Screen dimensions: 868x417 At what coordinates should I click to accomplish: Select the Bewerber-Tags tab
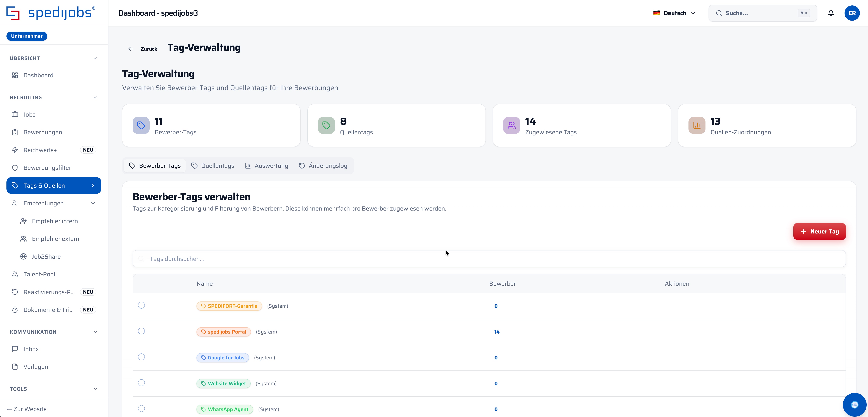click(155, 166)
